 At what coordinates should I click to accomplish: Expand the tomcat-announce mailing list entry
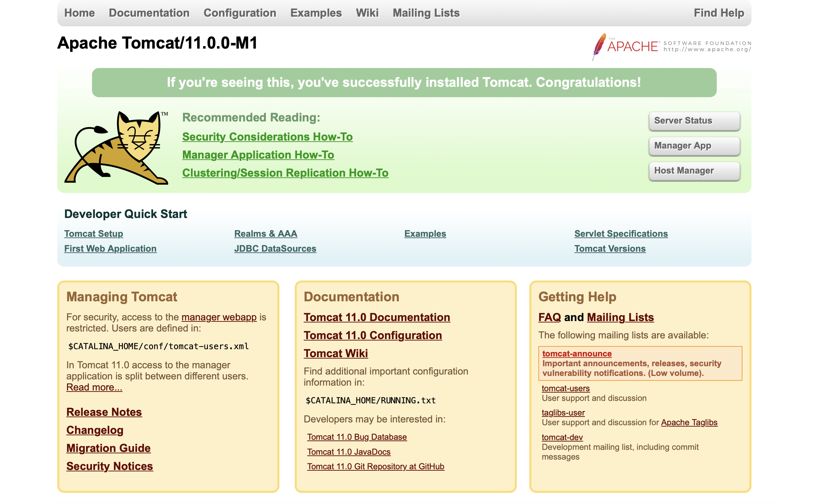(576, 354)
